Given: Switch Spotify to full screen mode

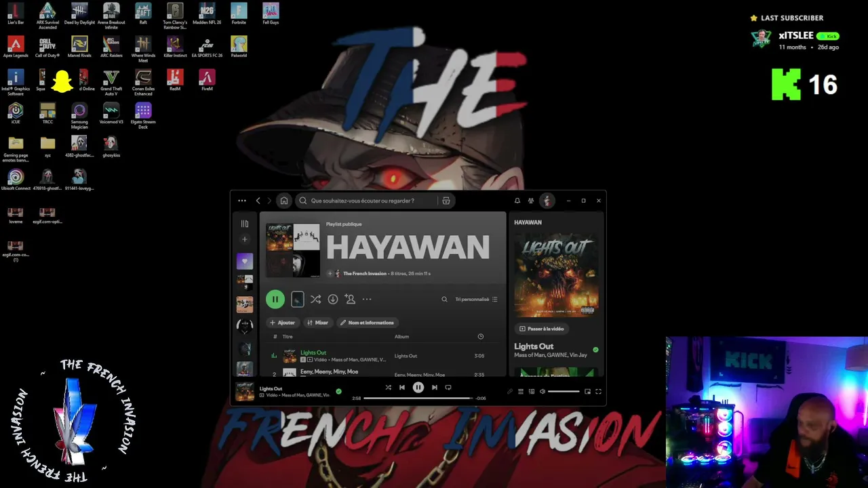Looking at the screenshot, I should pos(598,391).
